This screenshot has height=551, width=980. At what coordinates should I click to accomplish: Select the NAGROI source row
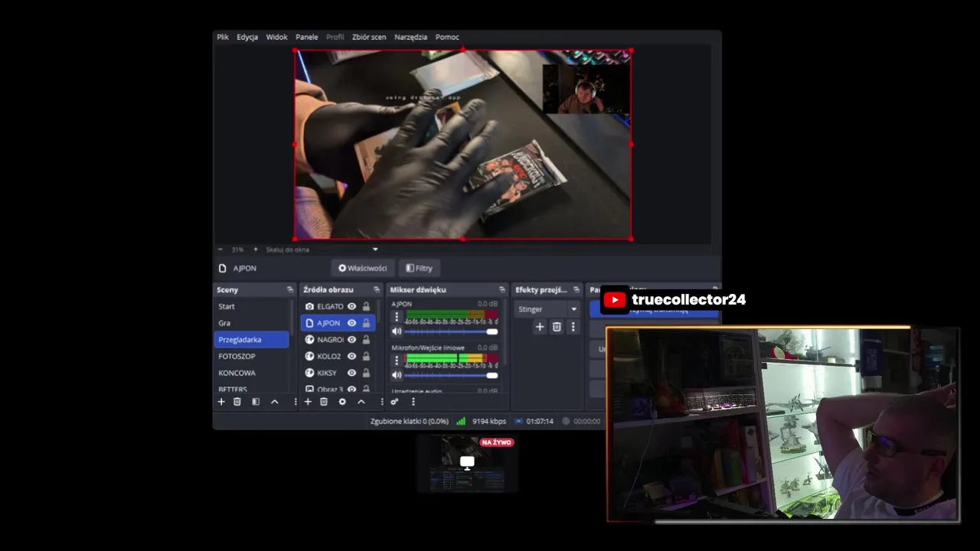click(x=338, y=340)
